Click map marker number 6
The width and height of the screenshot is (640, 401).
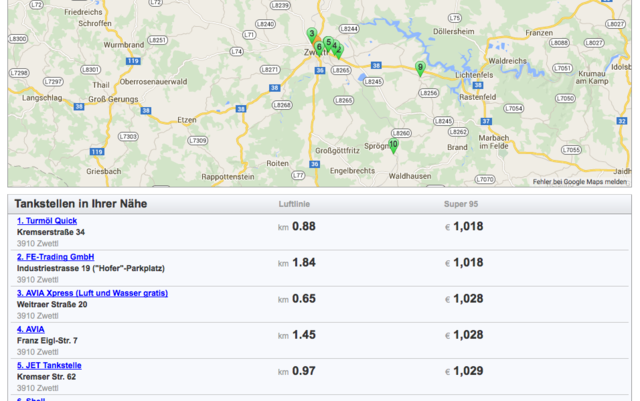click(320, 48)
